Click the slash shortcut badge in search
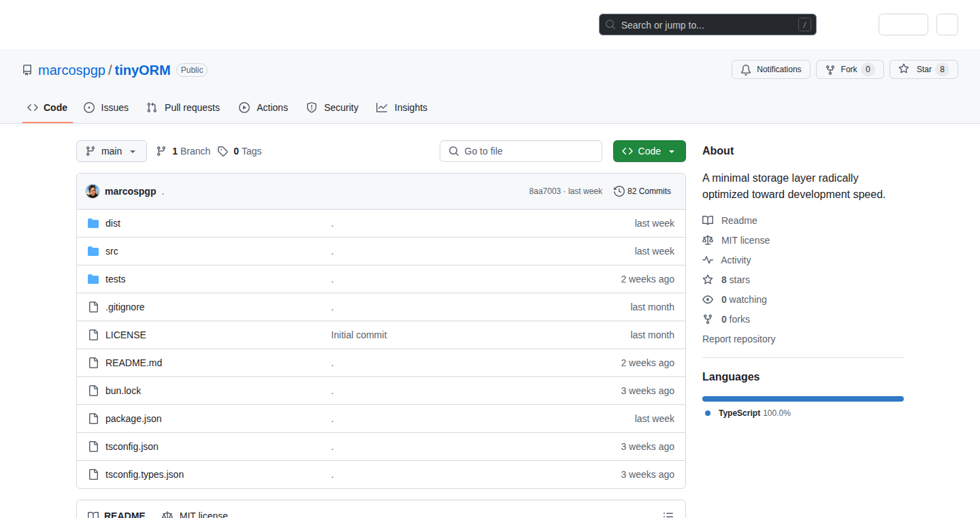 [804, 25]
